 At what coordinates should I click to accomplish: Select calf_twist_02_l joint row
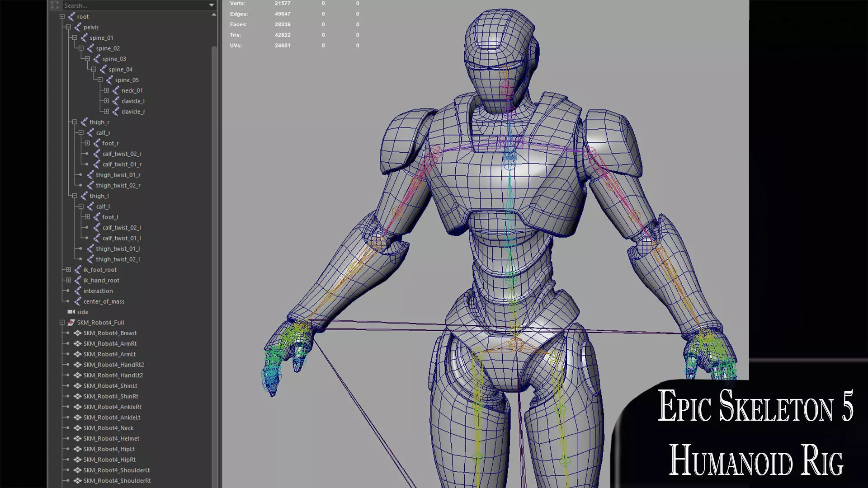pos(122,228)
